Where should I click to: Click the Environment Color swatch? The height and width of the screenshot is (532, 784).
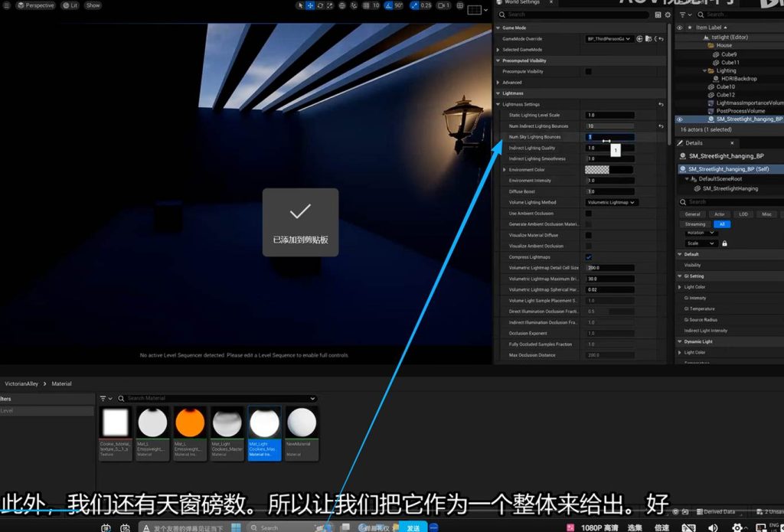pyautogui.click(x=597, y=170)
